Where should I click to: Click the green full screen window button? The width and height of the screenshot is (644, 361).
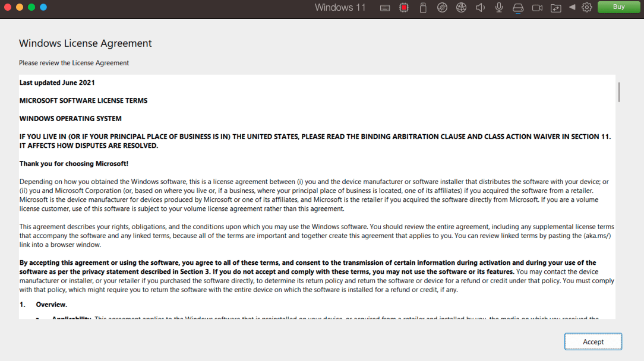coord(31,7)
